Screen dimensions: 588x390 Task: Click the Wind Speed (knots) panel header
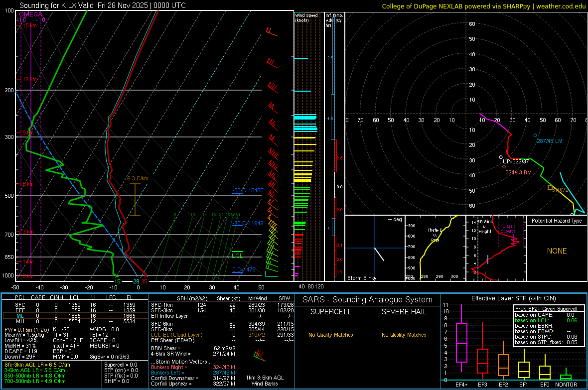[306, 17]
